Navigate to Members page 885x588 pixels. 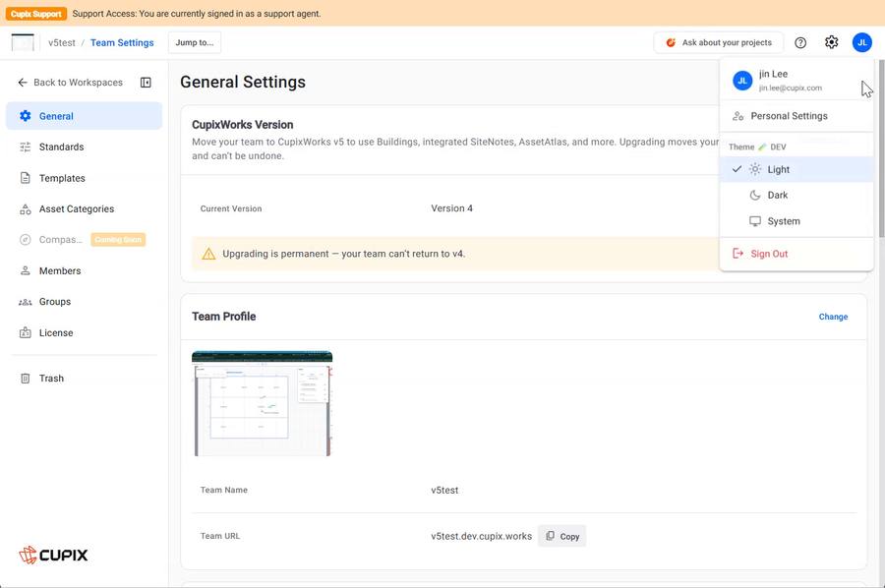click(x=85, y=270)
